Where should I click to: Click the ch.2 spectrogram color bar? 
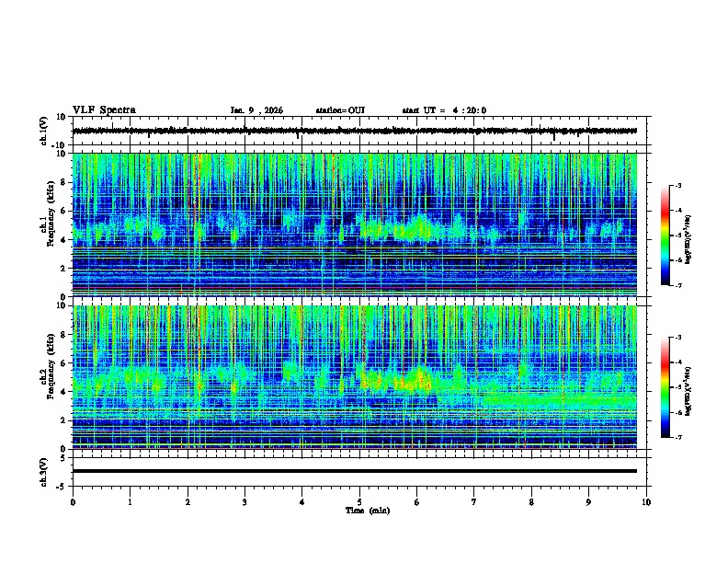(x=665, y=387)
